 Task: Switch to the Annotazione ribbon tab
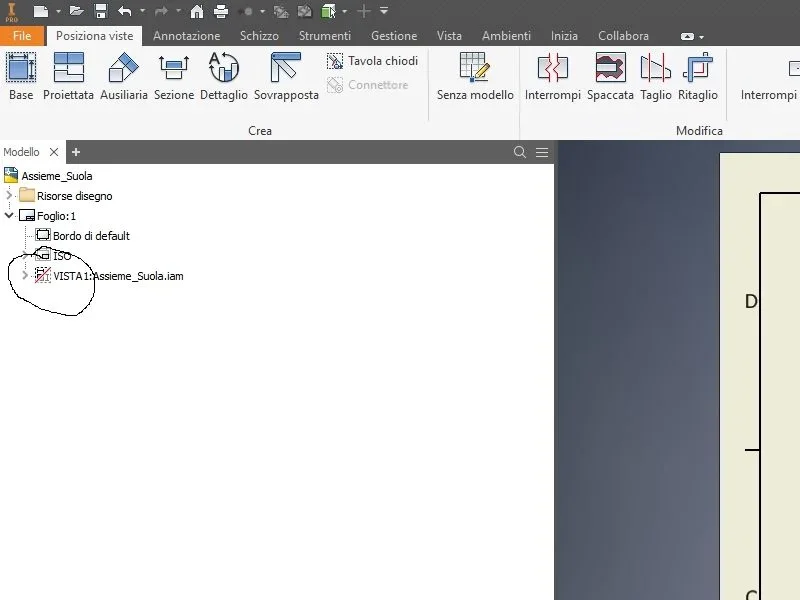click(186, 36)
